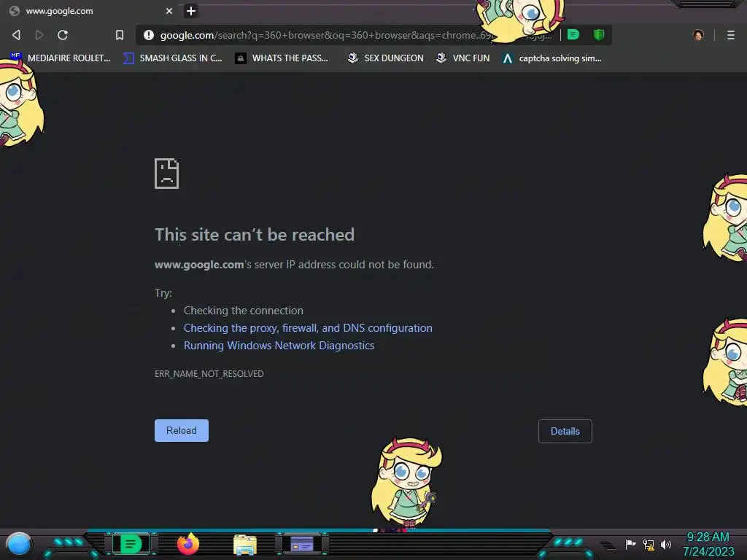Click the Start orb on taskbar
The width and height of the screenshot is (747, 560).
(19, 544)
